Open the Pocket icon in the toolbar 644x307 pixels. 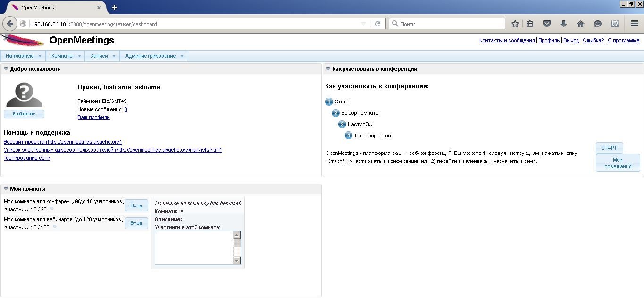pyautogui.click(x=547, y=24)
